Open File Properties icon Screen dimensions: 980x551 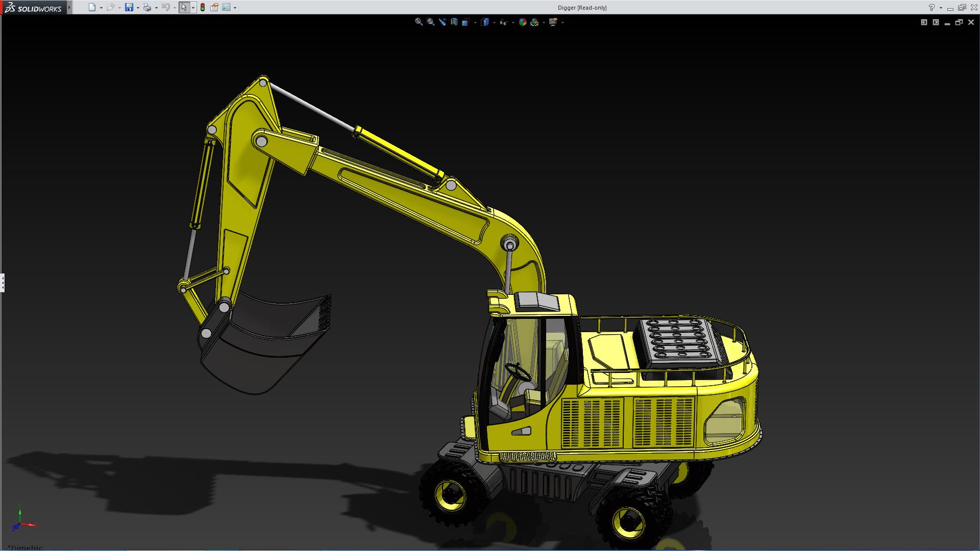tap(214, 7)
